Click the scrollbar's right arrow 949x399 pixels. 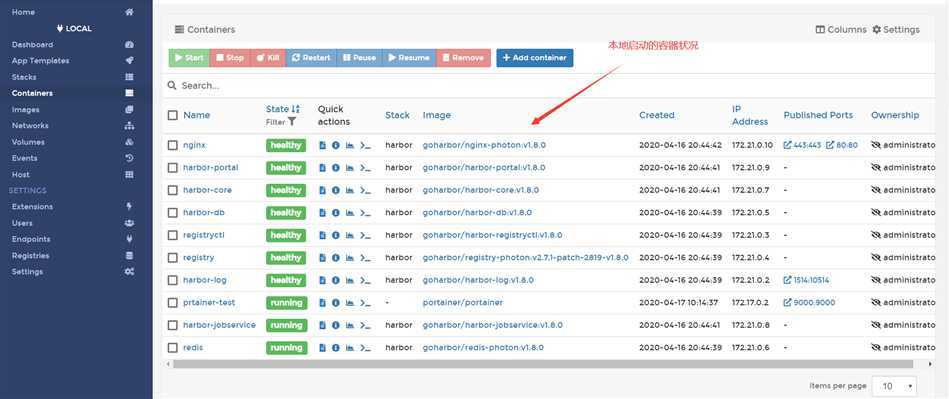pyautogui.click(x=930, y=364)
